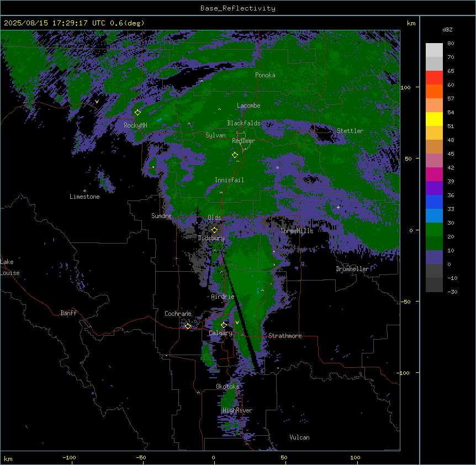Select the dark green 20-10 dBZ swatch
Screen dimensions: 476x465
coord(434,244)
